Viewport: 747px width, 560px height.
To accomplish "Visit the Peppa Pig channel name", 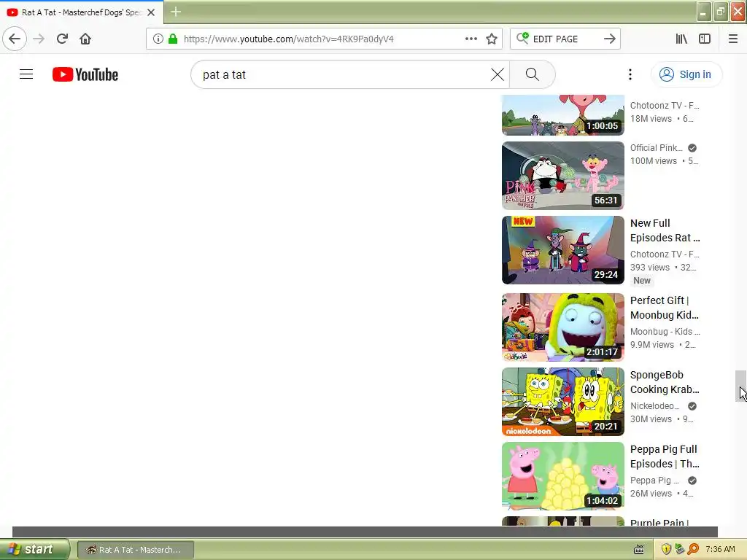I will coord(654,480).
